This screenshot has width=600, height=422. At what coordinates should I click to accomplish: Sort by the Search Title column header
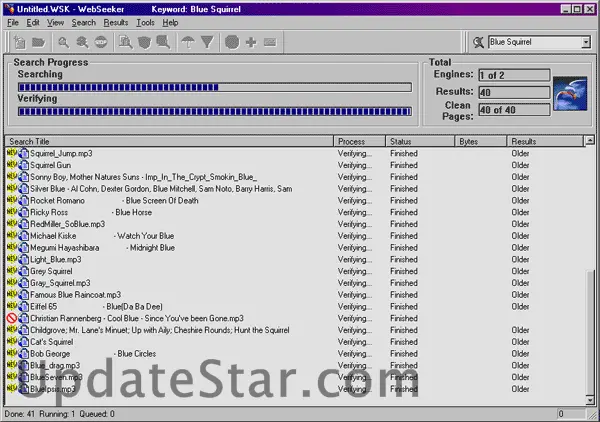click(169, 141)
